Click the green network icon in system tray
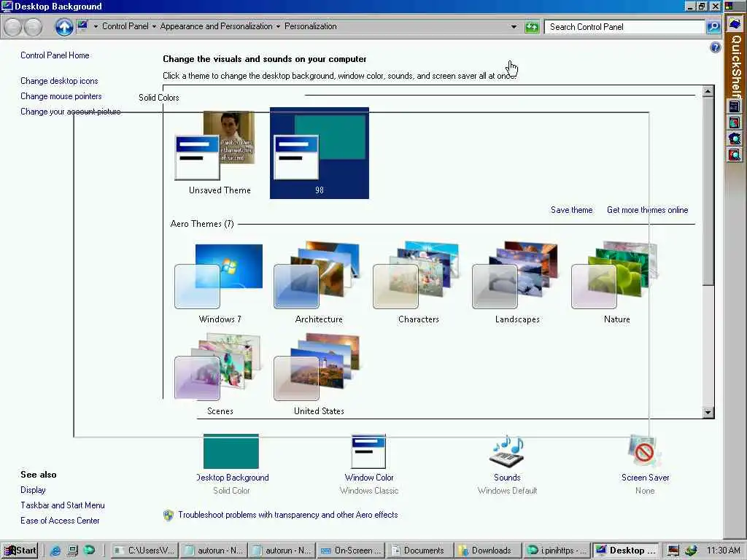Screen dimensions: 747x560 click(692, 551)
